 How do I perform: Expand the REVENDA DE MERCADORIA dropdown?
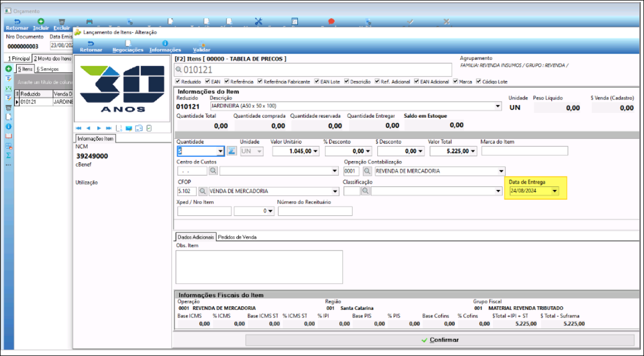pyautogui.click(x=501, y=171)
